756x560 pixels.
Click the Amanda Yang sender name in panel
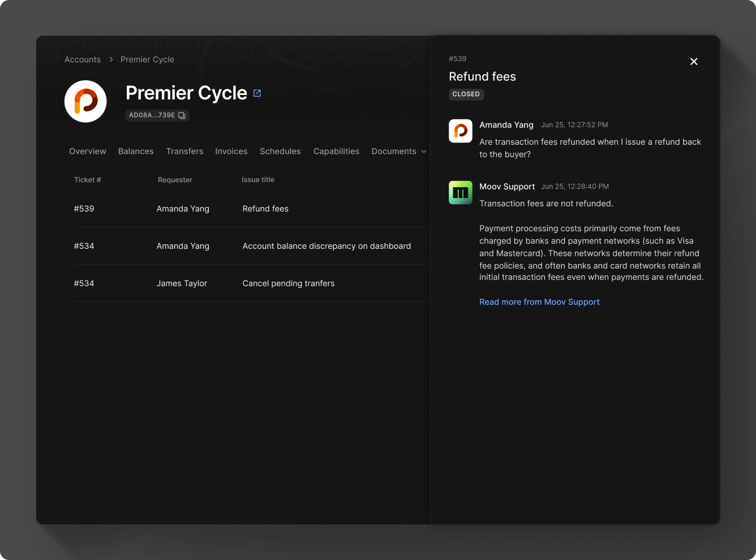click(506, 125)
